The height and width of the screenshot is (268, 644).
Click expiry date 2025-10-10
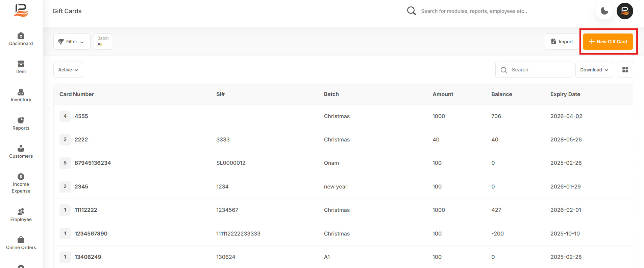(x=565, y=233)
